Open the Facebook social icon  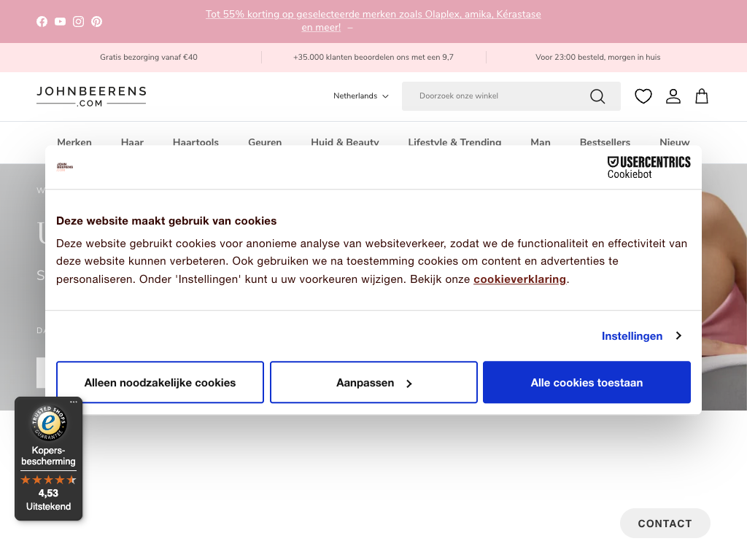(x=42, y=21)
